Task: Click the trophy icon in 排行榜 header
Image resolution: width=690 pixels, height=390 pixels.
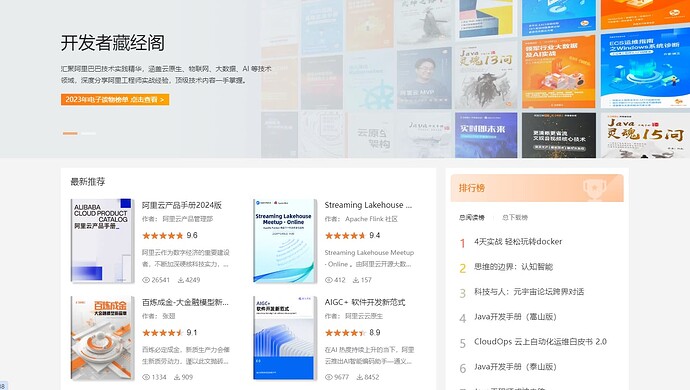Action: [595, 188]
